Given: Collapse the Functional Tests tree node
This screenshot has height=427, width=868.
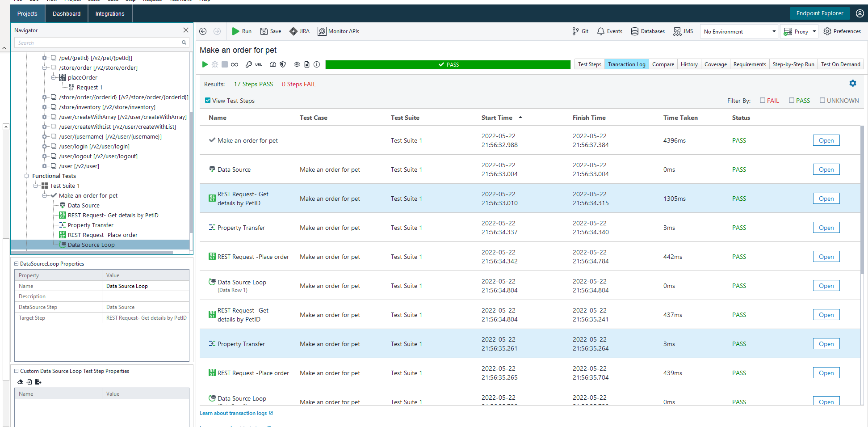Looking at the screenshot, I should point(27,176).
